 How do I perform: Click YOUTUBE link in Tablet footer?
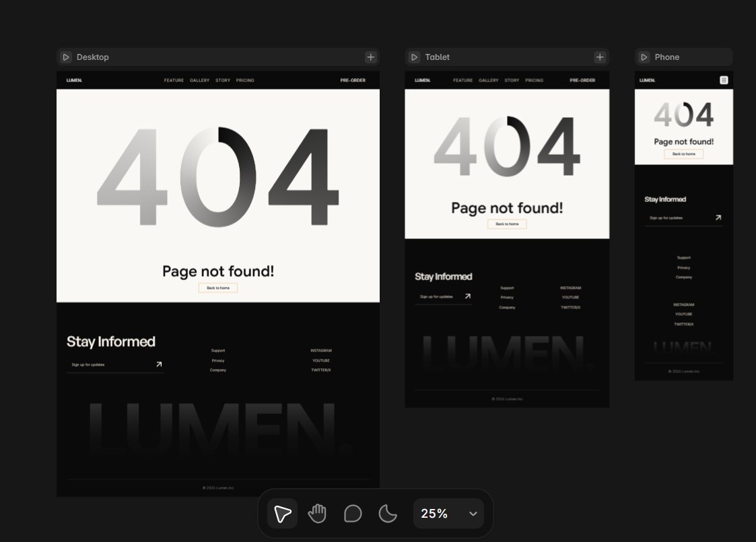tap(570, 297)
